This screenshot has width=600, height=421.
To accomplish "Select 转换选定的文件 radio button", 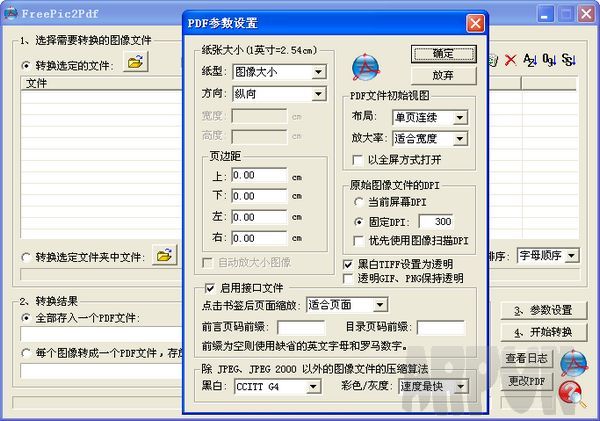I will pos(26,66).
